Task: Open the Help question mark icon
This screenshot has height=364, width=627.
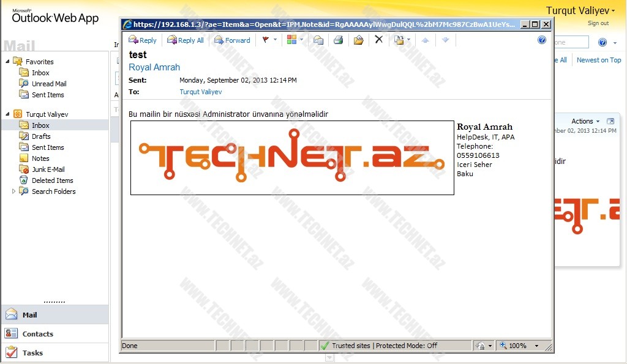Action: coord(541,40)
